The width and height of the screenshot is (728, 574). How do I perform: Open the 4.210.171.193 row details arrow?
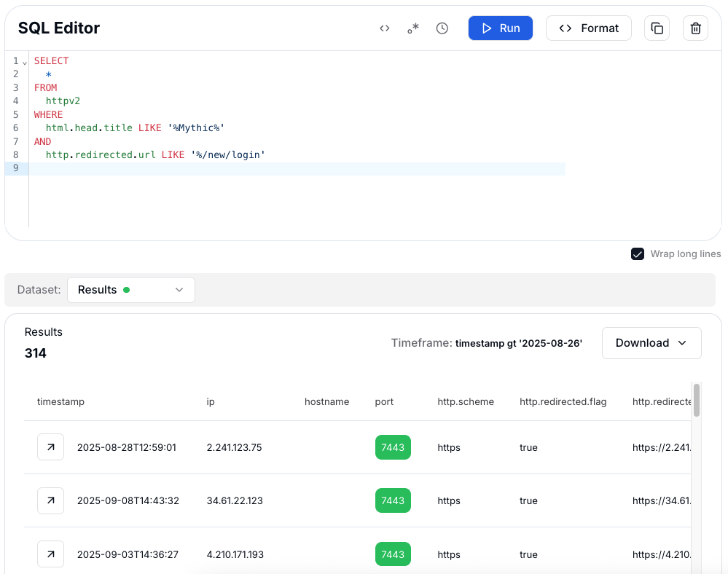(x=50, y=554)
